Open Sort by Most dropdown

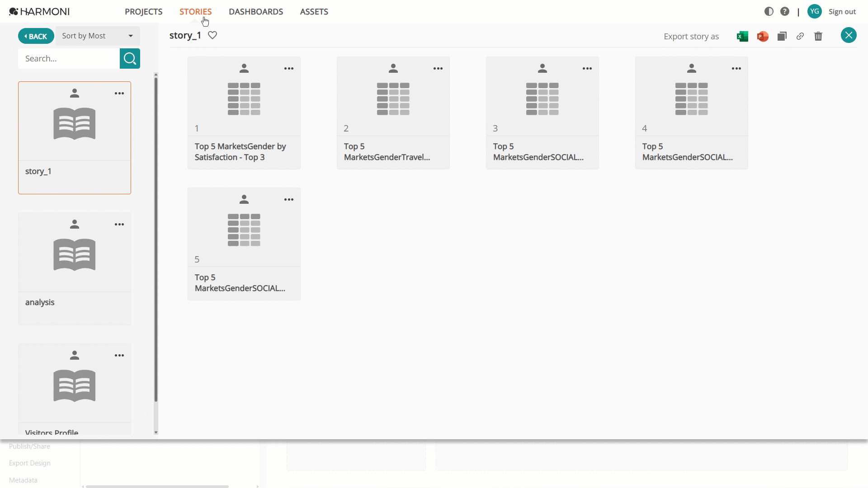(98, 36)
